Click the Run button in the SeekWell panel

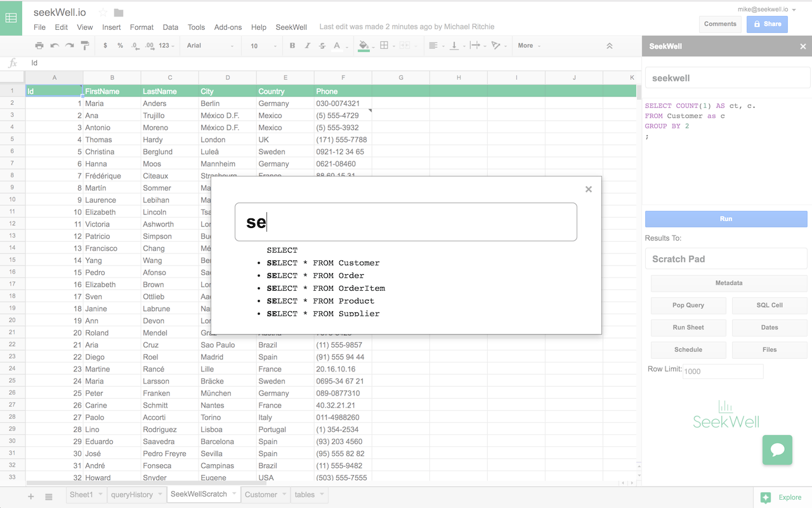726,218
